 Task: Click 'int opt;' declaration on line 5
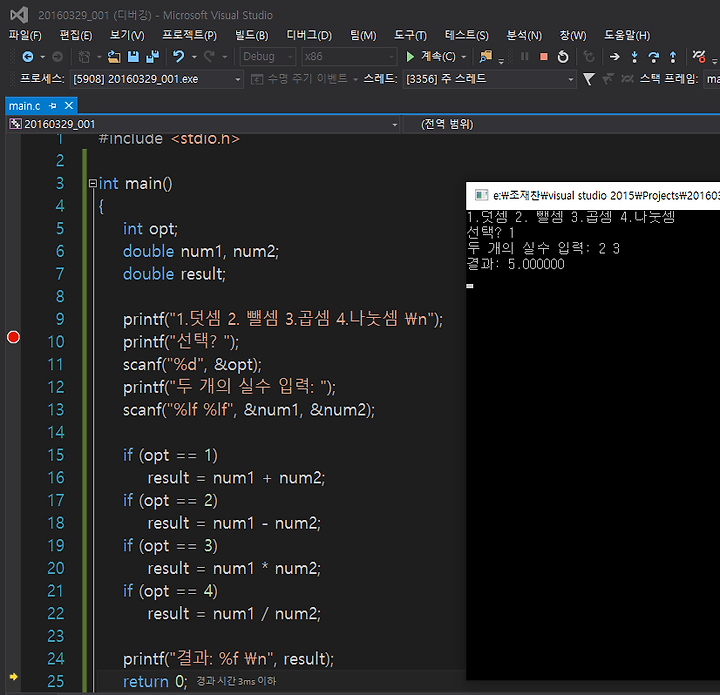coord(150,229)
